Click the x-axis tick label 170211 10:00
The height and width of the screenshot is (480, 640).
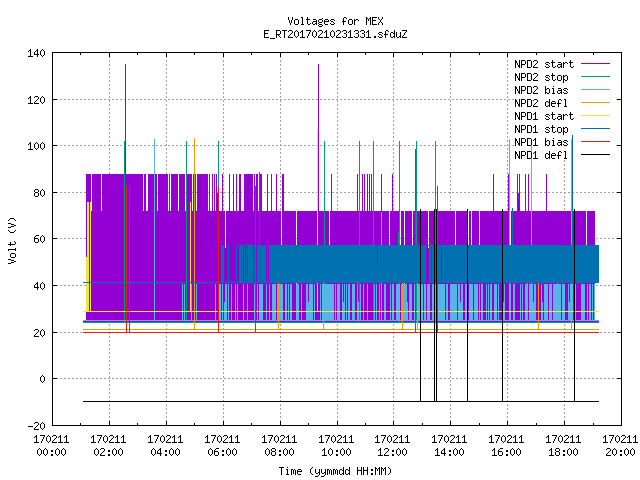[x=336, y=445]
